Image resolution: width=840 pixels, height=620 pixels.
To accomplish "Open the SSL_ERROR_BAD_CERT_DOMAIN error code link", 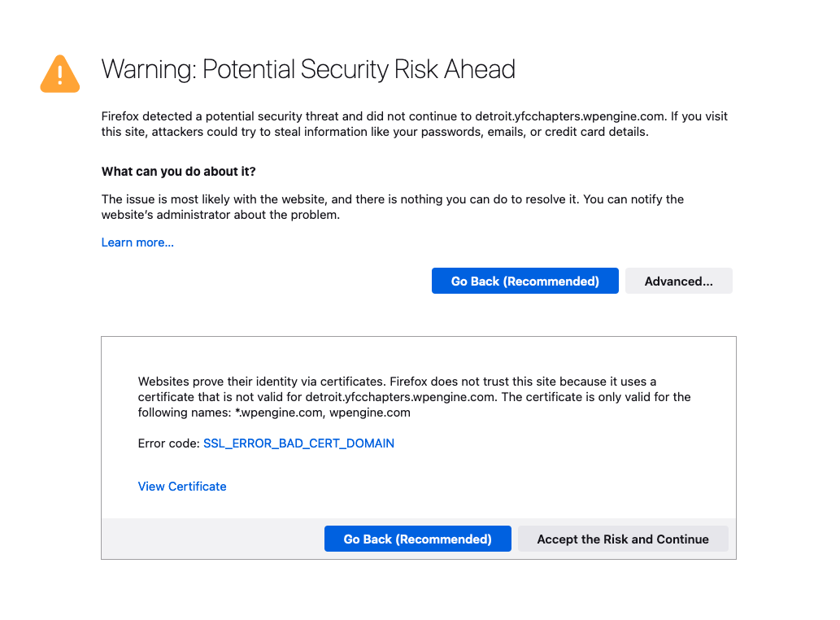I will point(299,443).
